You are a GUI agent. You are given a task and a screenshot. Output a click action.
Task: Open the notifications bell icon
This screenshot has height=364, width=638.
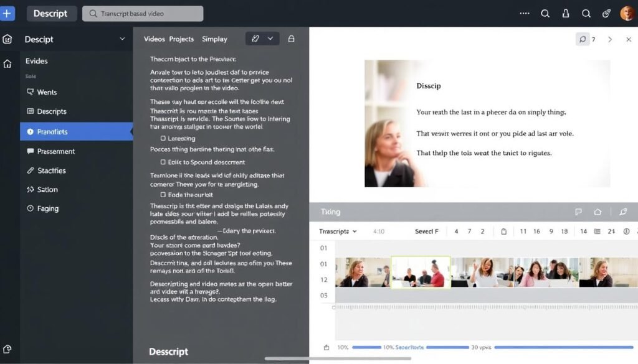coord(566,13)
